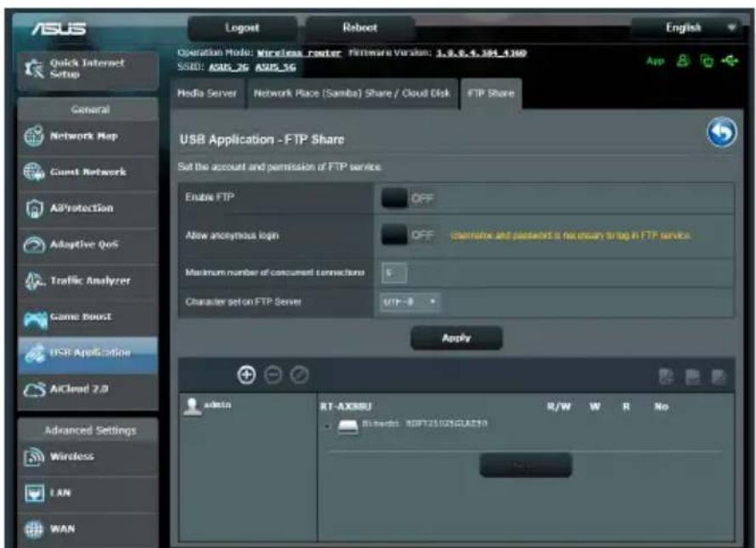The width and height of the screenshot is (756, 548).
Task: Open Network Map page
Action: pos(87,137)
